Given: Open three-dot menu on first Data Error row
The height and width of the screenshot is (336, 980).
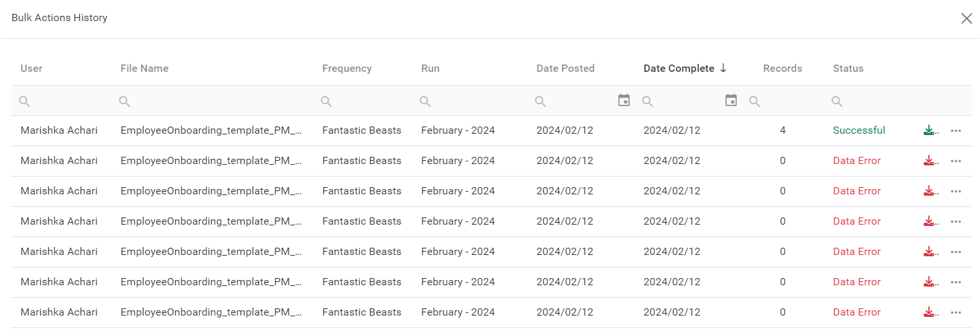Looking at the screenshot, I should 956,161.
